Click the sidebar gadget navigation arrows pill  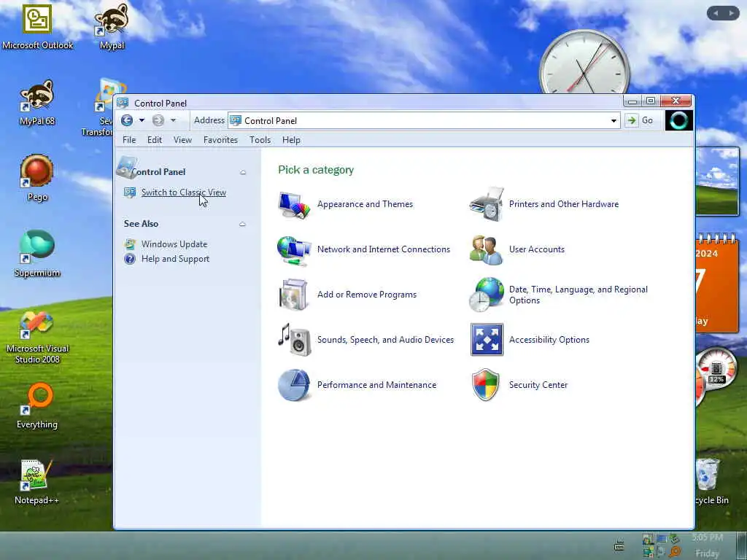(x=723, y=13)
